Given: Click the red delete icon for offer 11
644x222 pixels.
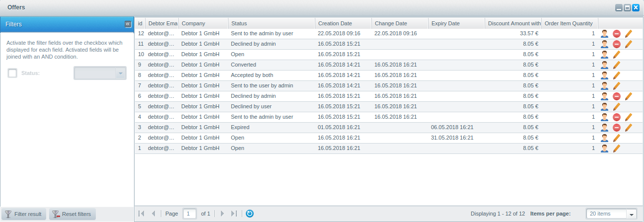Looking at the screenshot, I should pyautogui.click(x=617, y=44).
